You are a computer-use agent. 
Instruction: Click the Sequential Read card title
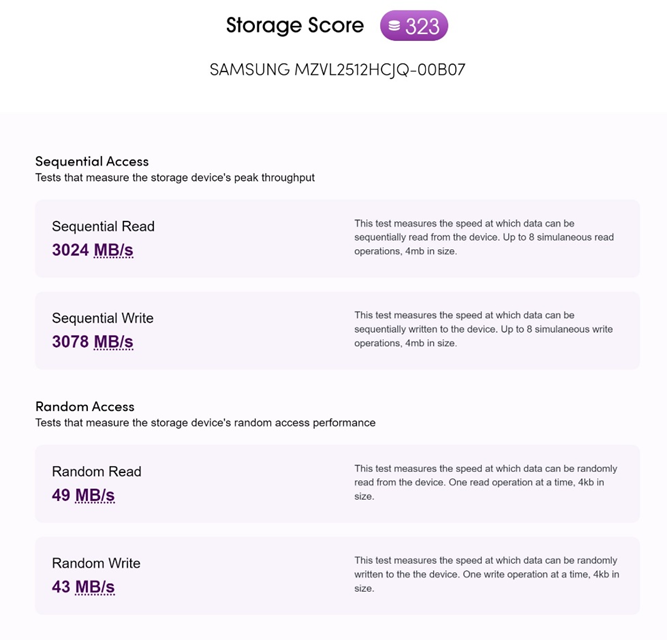(x=103, y=226)
